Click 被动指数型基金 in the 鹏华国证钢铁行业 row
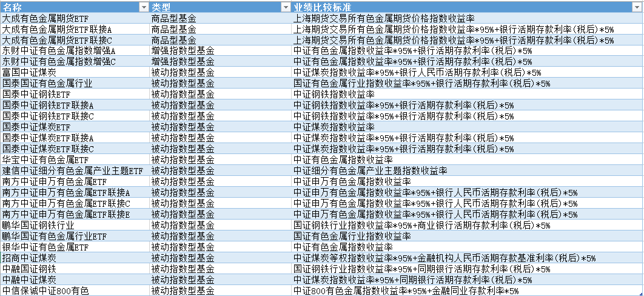 pos(220,225)
